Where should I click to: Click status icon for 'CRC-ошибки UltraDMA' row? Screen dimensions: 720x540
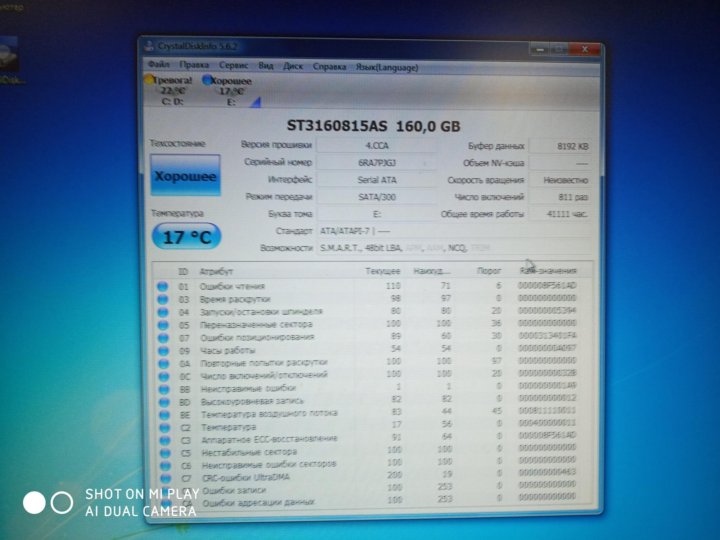pyautogui.click(x=162, y=477)
